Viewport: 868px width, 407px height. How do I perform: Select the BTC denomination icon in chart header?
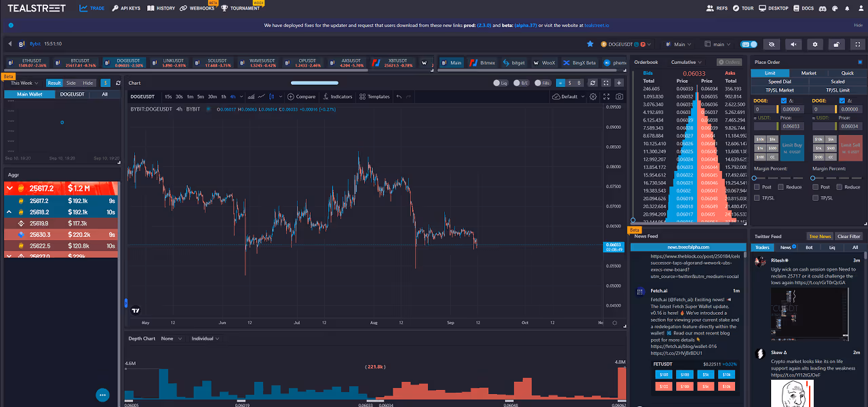(580, 83)
